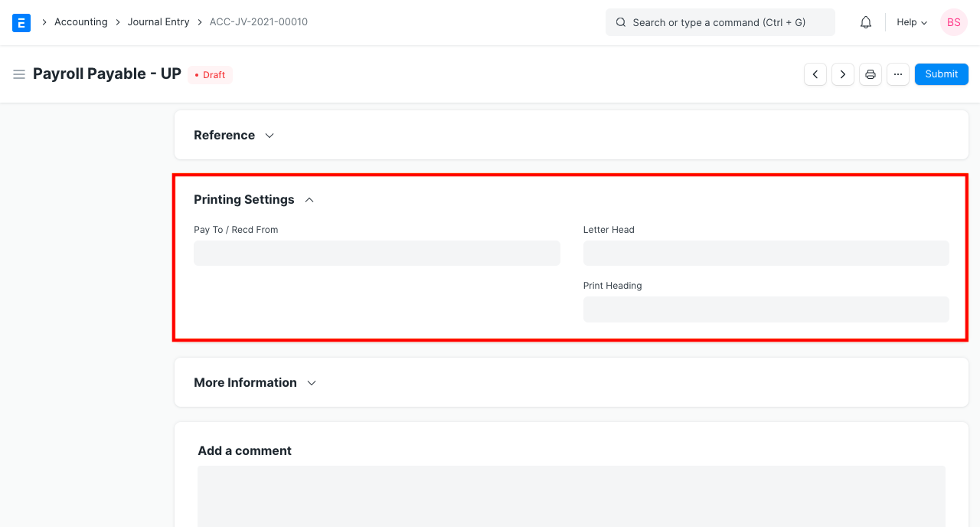This screenshot has width=980, height=527.
Task: Open the ellipsis more-options menu
Action: point(897,74)
